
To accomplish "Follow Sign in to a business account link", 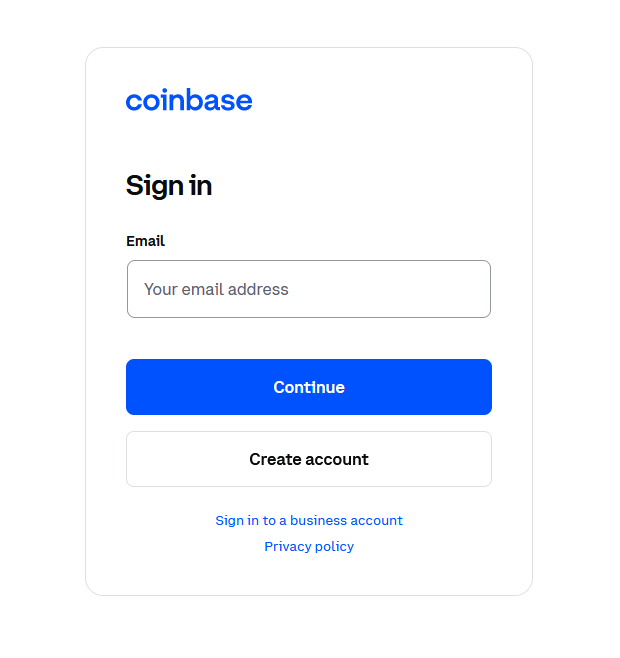I will point(309,520).
